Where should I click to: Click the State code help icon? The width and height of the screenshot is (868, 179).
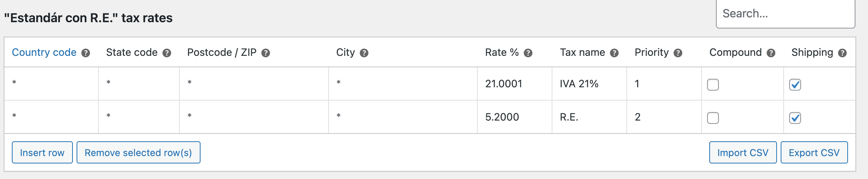[167, 53]
